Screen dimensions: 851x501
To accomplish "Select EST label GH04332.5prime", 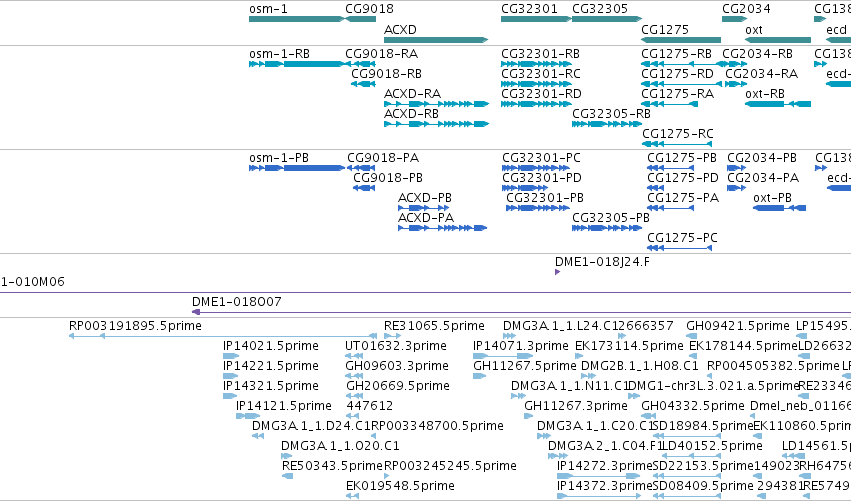I will click(x=693, y=406).
